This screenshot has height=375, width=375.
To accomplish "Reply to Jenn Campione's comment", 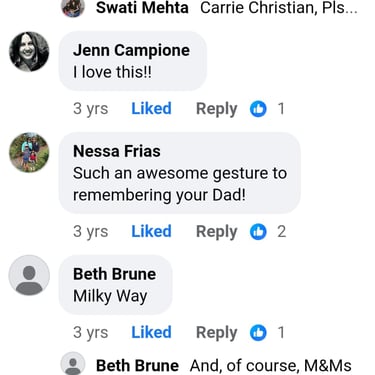I will (217, 109).
